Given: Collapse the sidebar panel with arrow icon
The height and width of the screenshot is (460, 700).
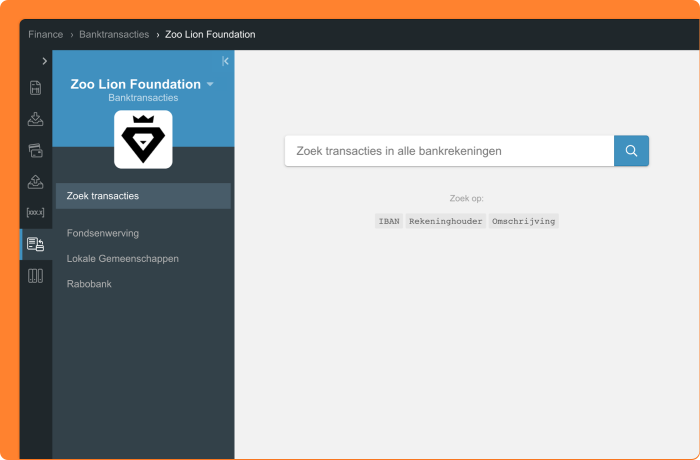Looking at the screenshot, I should pos(225,61).
